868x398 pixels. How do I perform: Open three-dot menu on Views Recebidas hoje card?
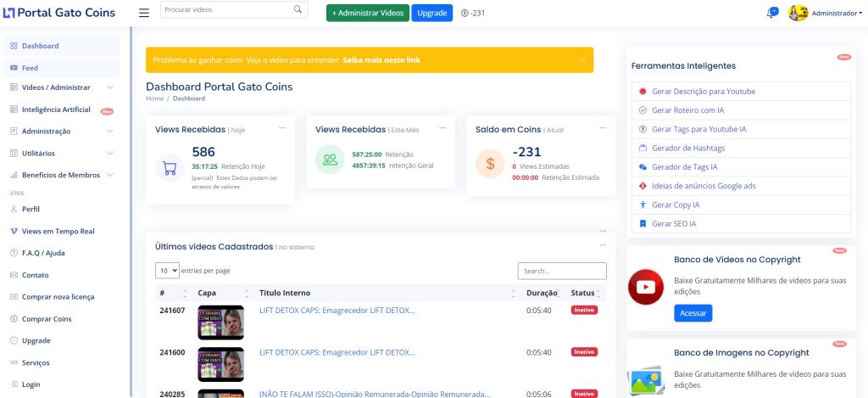point(282,127)
